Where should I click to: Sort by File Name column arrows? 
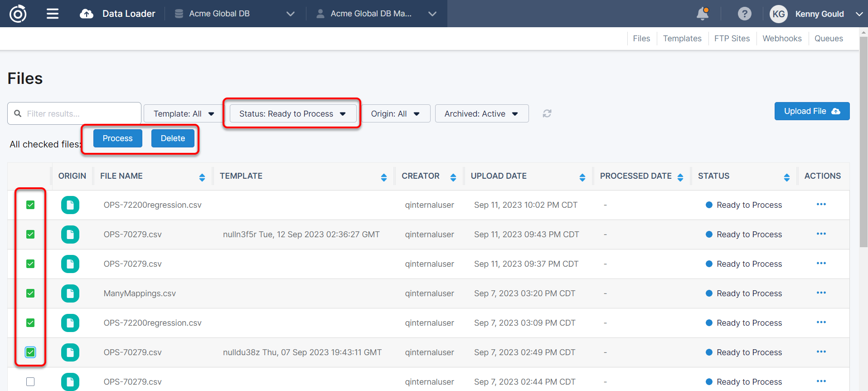(202, 177)
